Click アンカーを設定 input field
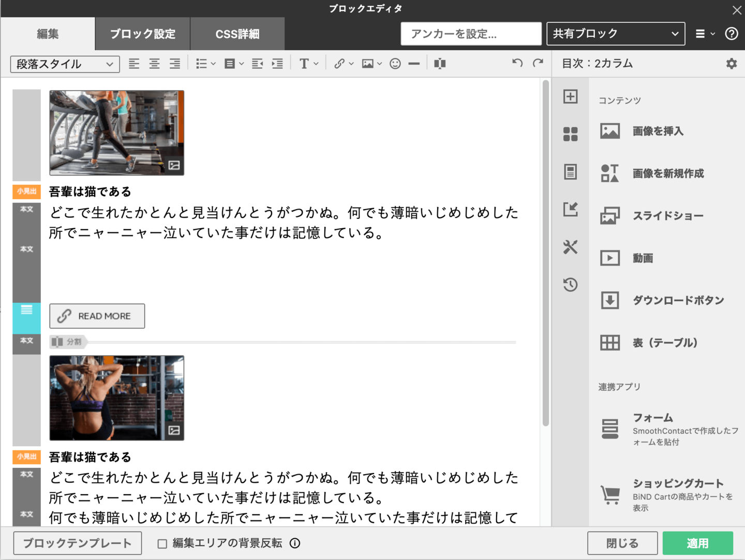This screenshot has height=560, width=745. (x=471, y=34)
